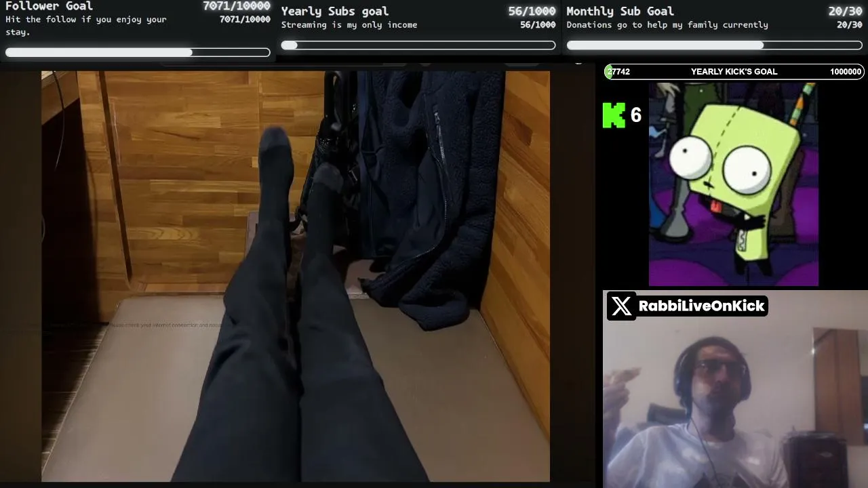
Task: Click the Yearly Kick's Goal progress bar
Action: click(x=734, y=72)
